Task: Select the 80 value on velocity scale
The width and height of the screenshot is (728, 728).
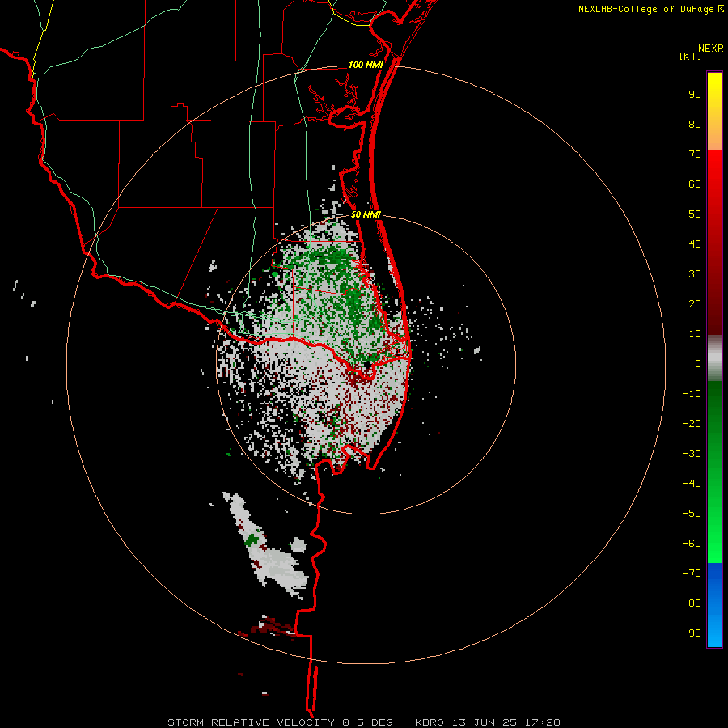Action: (695, 125)
